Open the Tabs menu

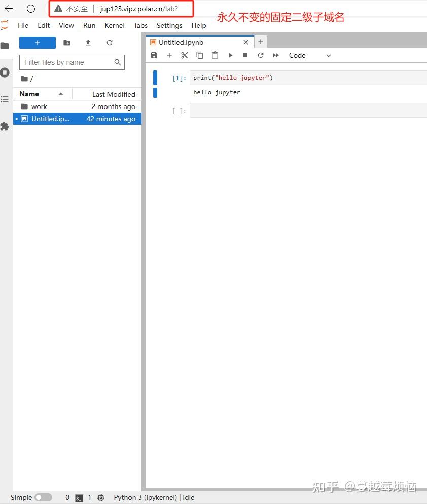(x=140, y=25)
